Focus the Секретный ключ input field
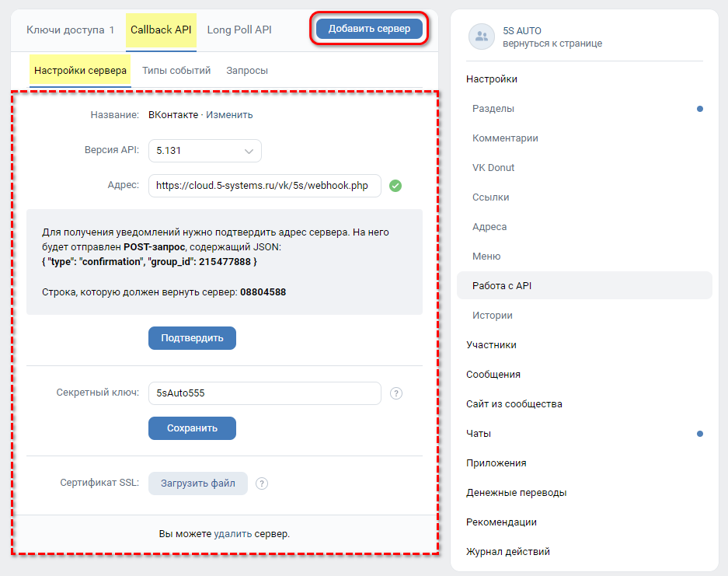 tap(265, 393)
